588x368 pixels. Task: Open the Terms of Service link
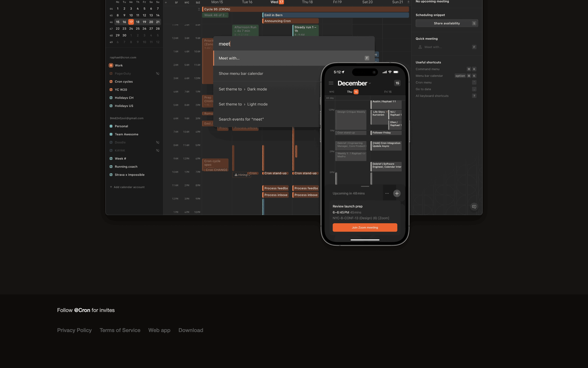[x=120, y=330]
